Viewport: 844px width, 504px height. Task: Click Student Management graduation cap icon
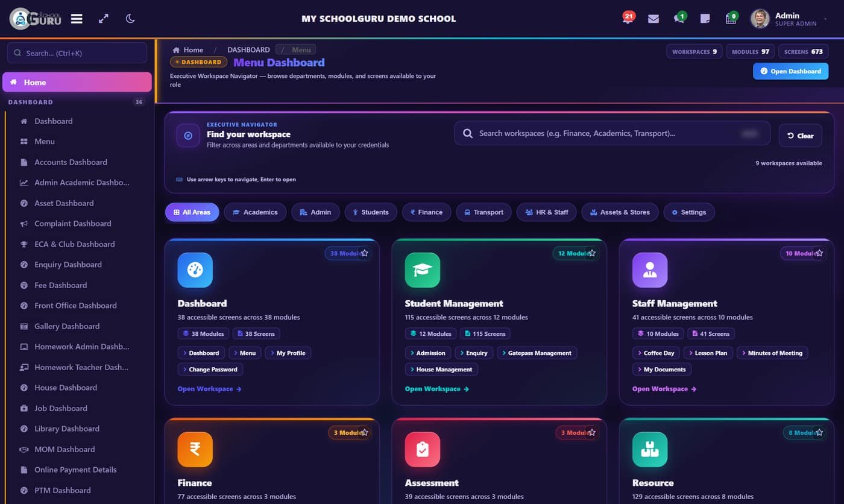(x=423, y=270)
